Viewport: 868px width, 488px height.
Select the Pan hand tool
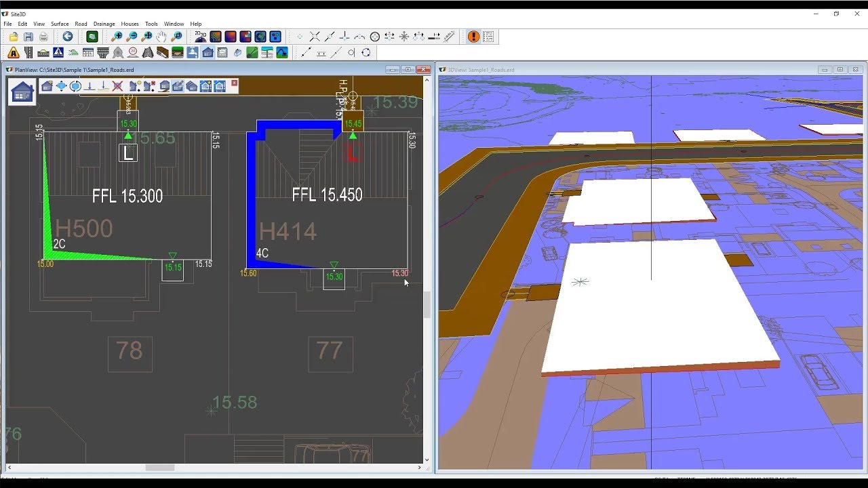pos(162,37)
